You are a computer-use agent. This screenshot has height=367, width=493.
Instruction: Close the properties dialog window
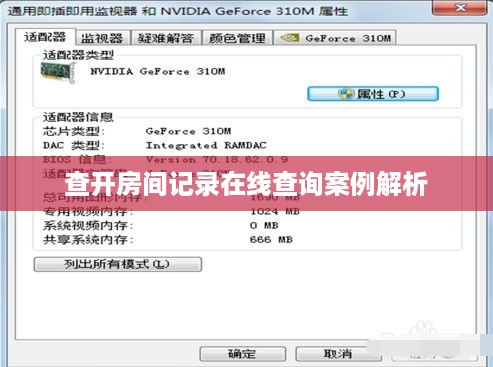pos(461,7)
